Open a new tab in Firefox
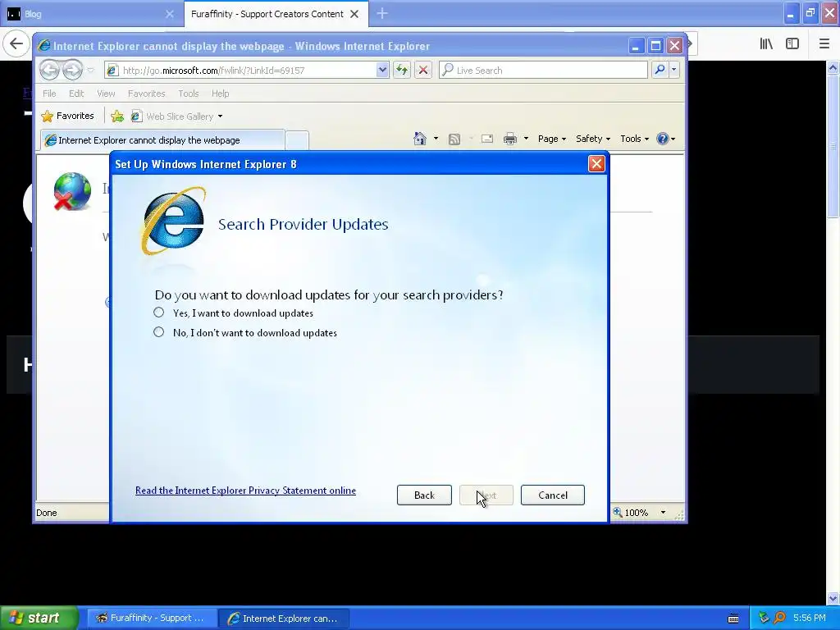 382,13
